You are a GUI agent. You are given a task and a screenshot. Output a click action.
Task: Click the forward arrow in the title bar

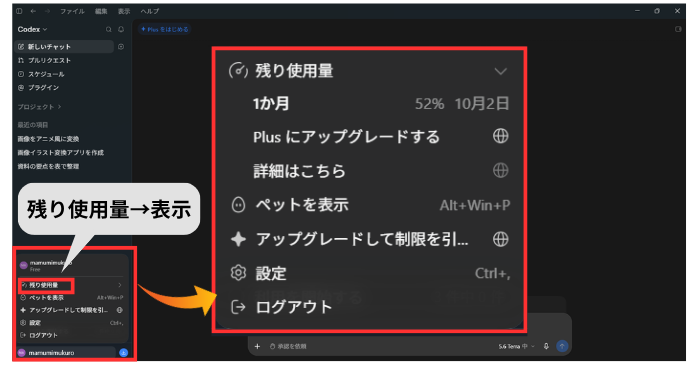click(x=47, y=11)
